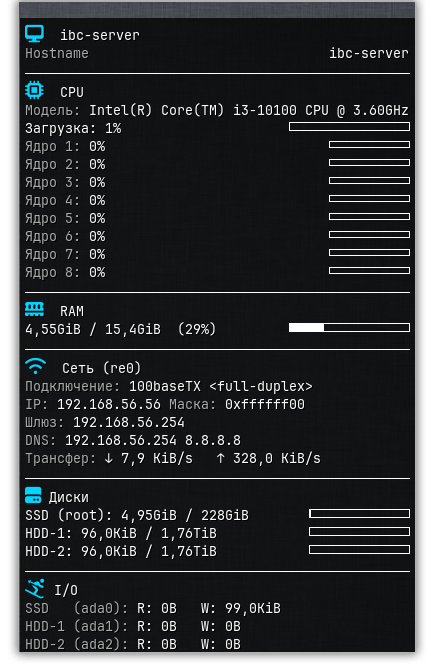This screenshot has height=668, width=431.
Task: Click the 4,55GiB / 15,4GiB memory value
Action: [93, 329]
